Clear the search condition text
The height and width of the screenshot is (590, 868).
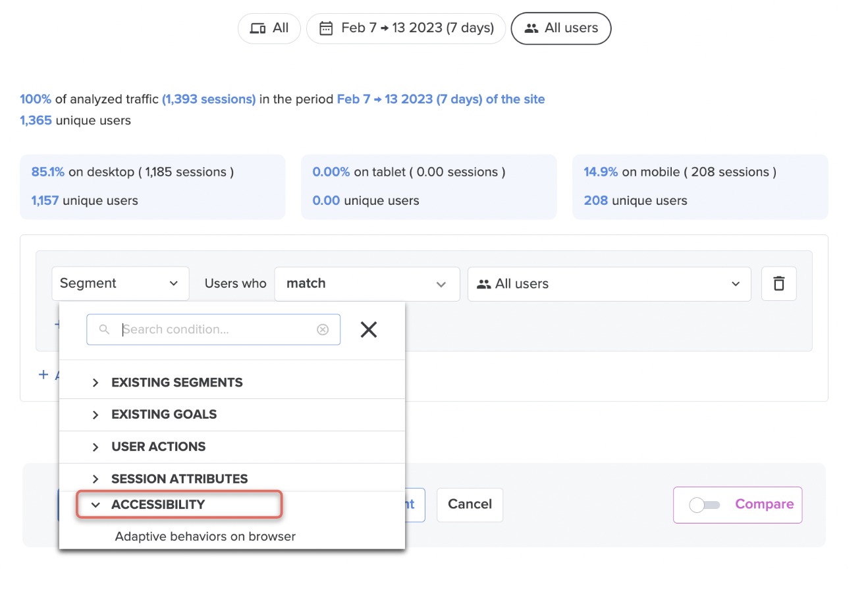click(323, 329)
